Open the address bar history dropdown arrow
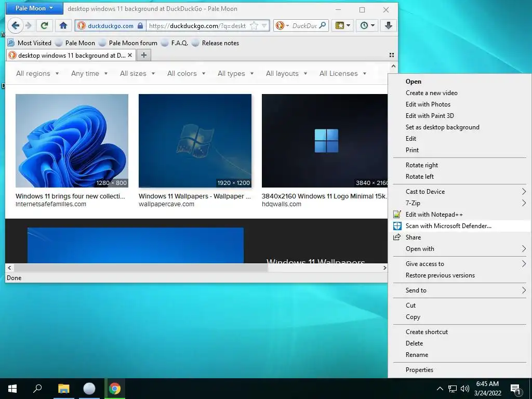532x399 pixels. coord(264,25)
